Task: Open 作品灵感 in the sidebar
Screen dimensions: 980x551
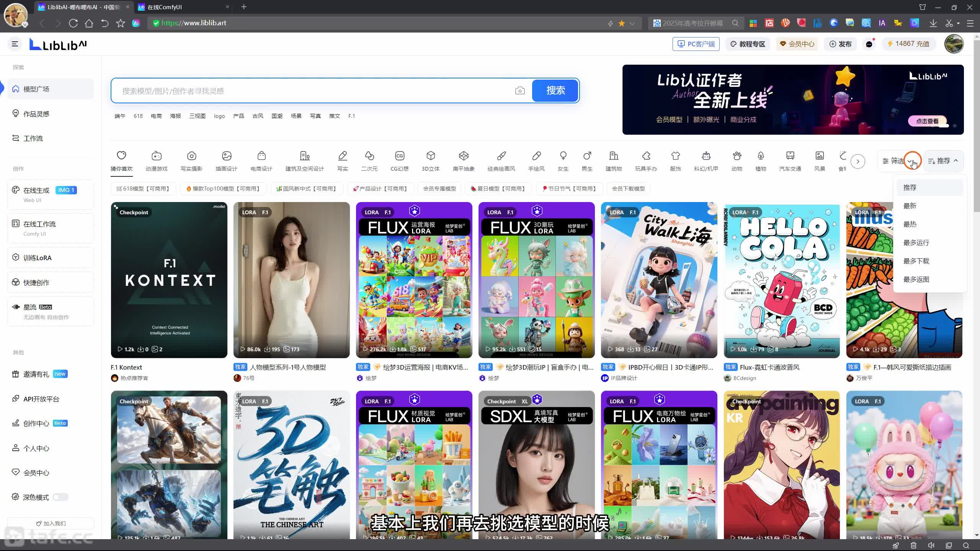Action: (51, 114)
